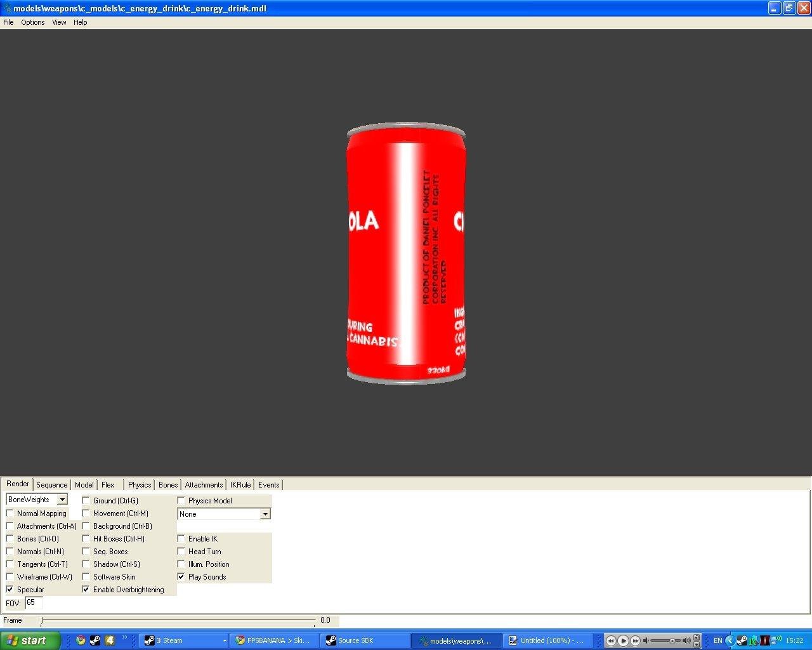Click the mute speaker icon in media toolbar
Image resolution: width=812 pixels, height=650 pixels.
(x=646, y=641)
